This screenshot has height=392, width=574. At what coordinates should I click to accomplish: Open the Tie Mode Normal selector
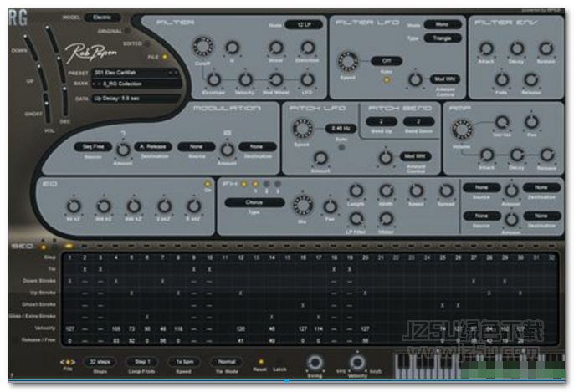(x=227, y=362)
